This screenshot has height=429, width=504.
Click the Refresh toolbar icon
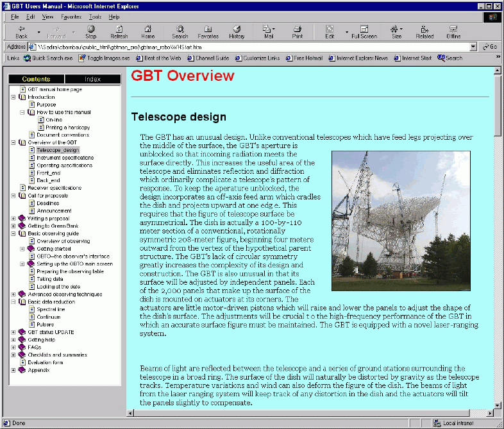119,31
